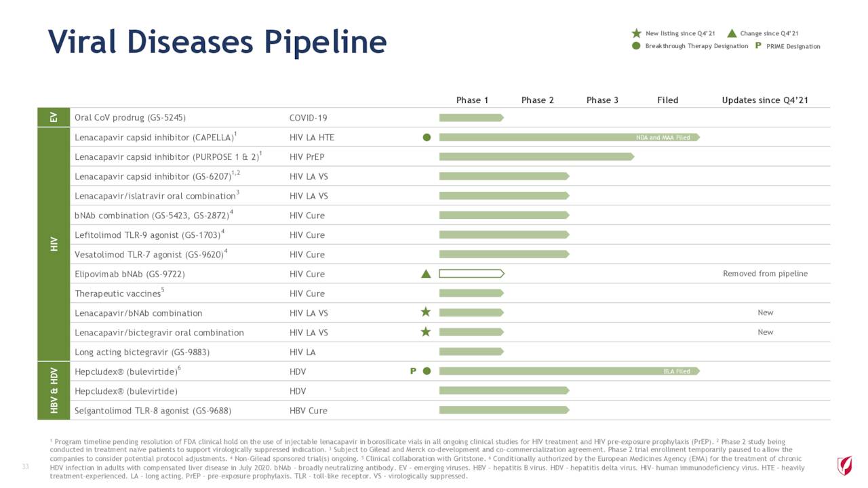Click Lefitolimod TLR-9 agonist text
The width and height of the screenshot is (868, 488).
tap(149, 235)
